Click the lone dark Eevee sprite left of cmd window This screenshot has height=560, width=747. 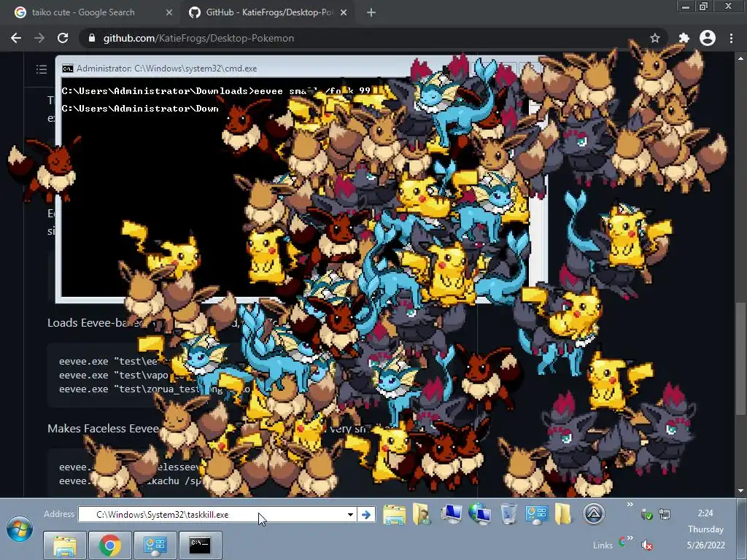(44, 169)
